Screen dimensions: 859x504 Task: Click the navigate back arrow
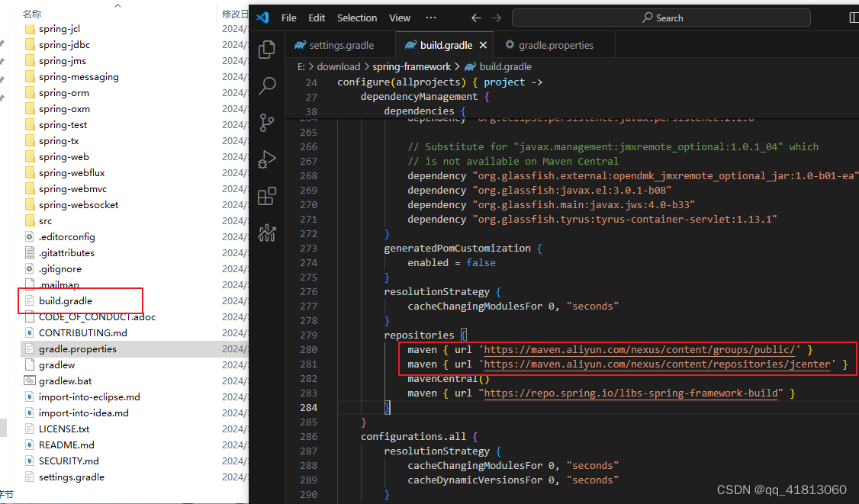[x=476, y=18]
